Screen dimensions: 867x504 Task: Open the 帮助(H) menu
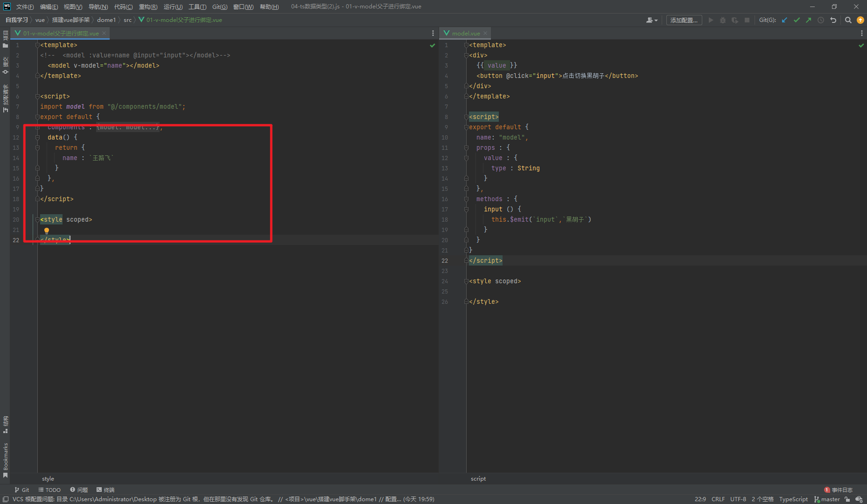(269, 7)
